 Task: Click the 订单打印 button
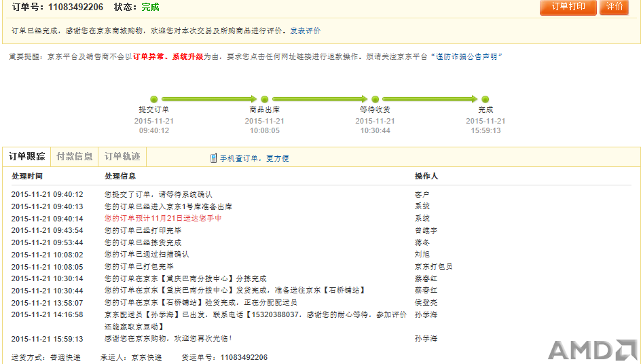coord(568,7)
